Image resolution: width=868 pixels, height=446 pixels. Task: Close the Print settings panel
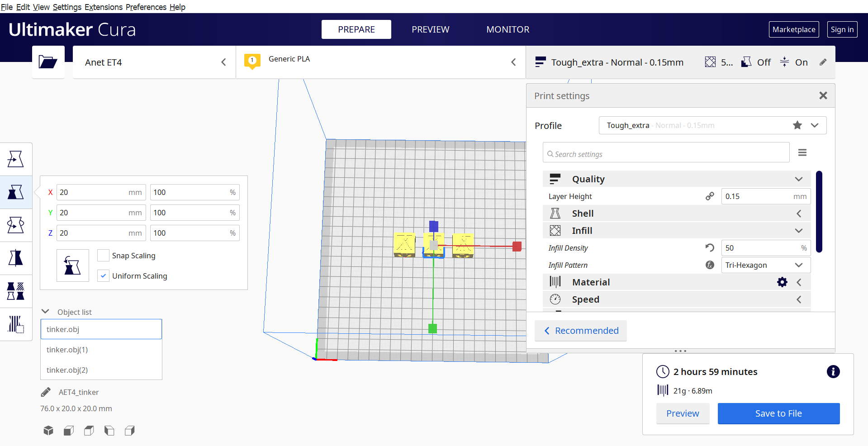823,95
